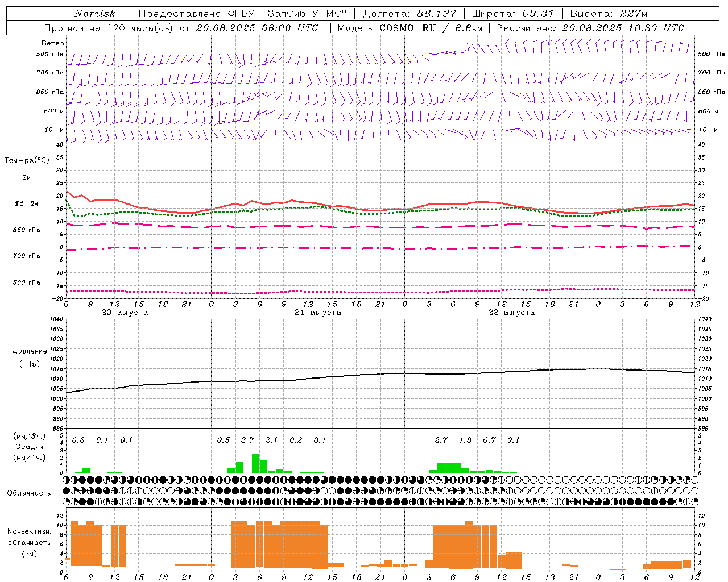
Task: Click the 2.7 precipitation value
Action: coord(441,440)
